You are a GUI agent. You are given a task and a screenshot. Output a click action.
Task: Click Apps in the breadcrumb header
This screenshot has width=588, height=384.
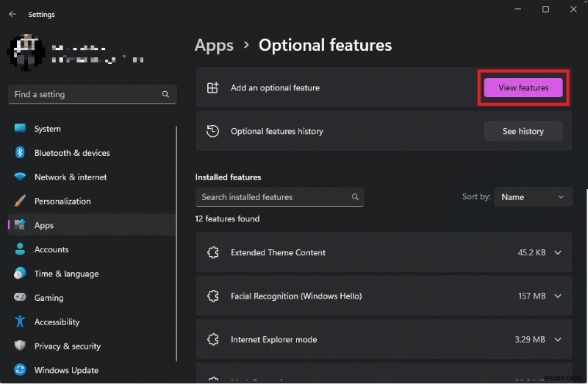(x=214, y=46)
